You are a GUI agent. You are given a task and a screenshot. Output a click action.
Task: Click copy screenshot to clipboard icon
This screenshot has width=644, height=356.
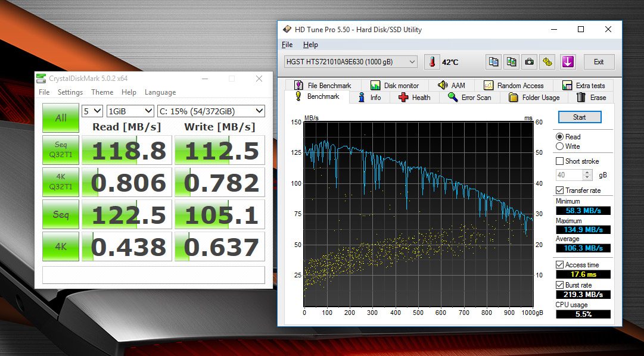click(511, 62)
